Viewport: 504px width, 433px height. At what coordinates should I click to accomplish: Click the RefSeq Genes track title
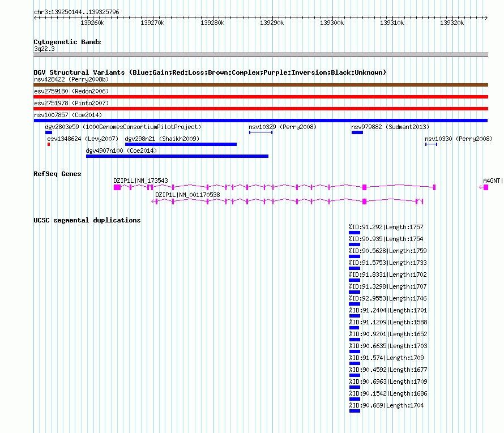pyautogui.click(x=57, y=174)
